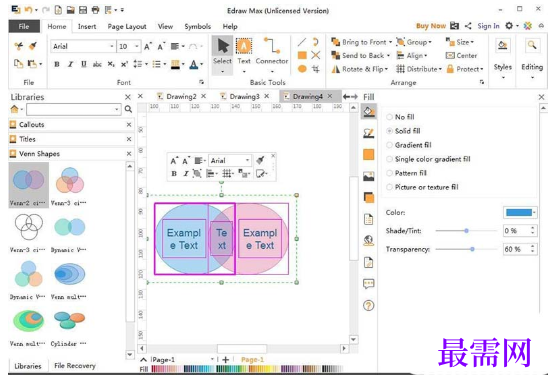Close the Callouts library
This screenshot has height=384, width=550.
click(x=129, y=124)
